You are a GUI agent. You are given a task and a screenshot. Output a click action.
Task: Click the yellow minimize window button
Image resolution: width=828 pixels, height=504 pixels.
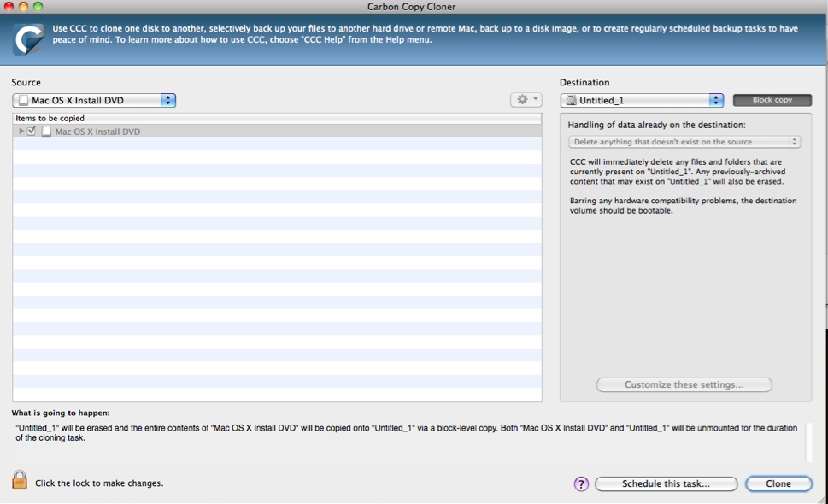[x=23, y=6]
